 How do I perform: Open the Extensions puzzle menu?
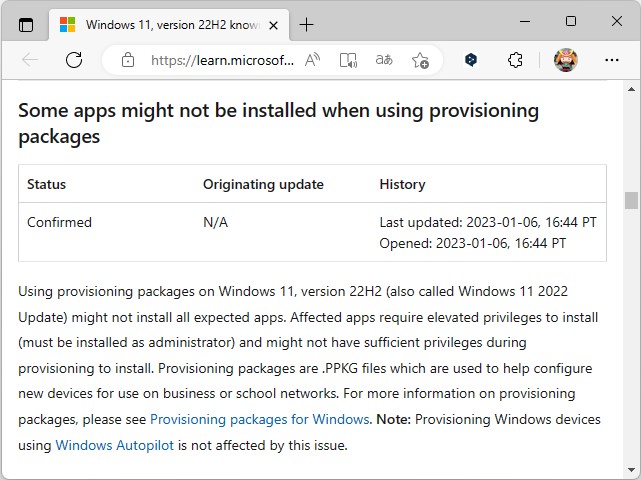coord(515,60)
